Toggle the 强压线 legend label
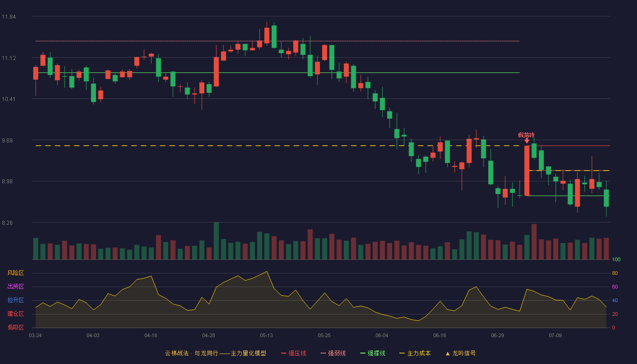This screenshot has width=637, height=364. [297, 353]
